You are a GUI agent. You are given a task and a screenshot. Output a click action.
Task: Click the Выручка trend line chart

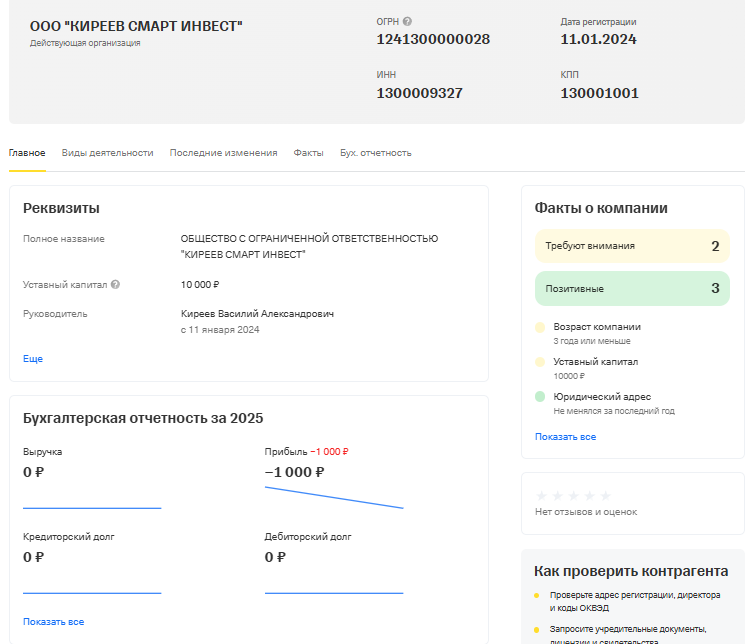(x=92, y=508)
